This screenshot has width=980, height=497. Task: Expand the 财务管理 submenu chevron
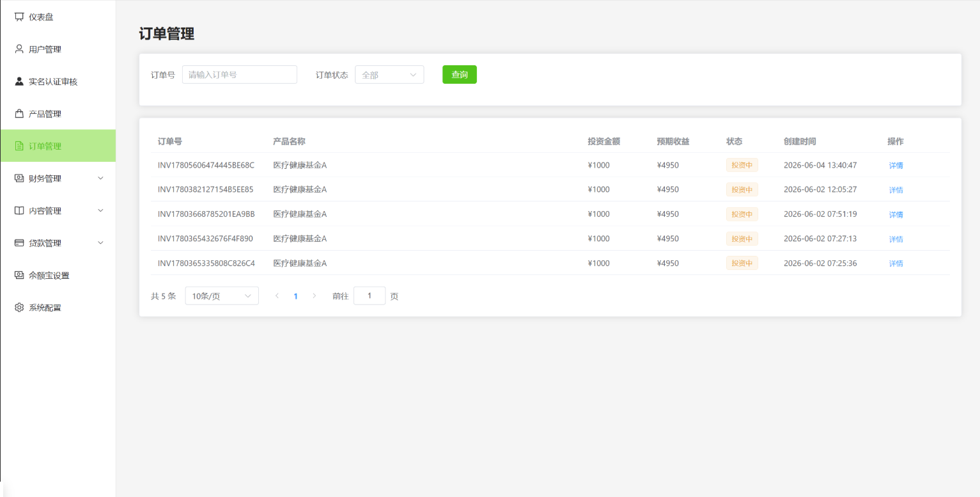pos(100,178)
